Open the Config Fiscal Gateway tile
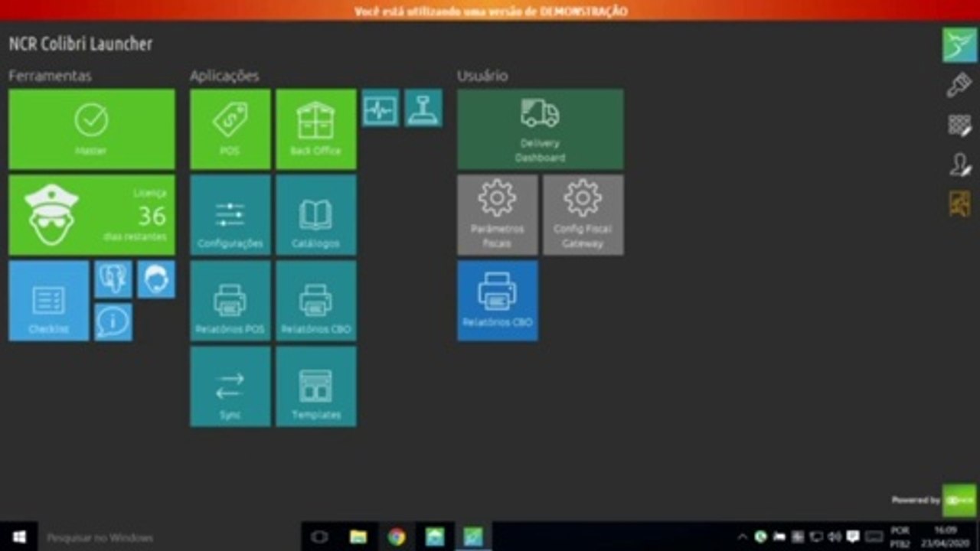The image size is (980, 551). 583,215
